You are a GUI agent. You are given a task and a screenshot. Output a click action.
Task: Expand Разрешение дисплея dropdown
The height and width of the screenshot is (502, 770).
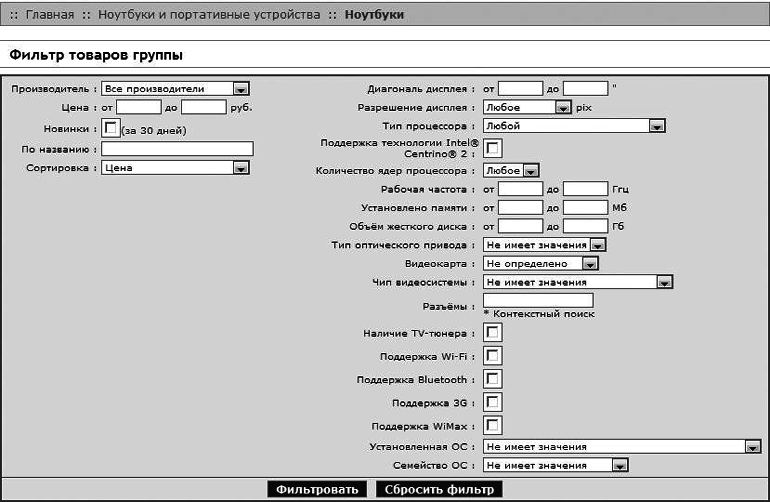(x=527, y=107)
